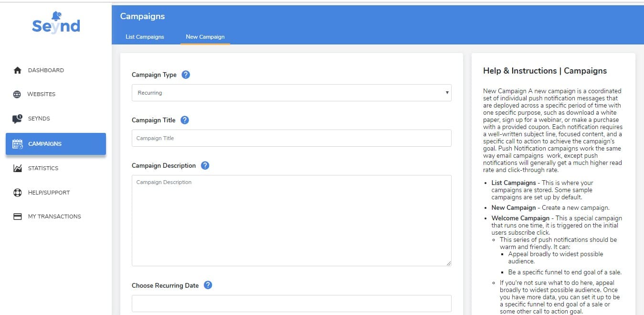
Task: Click the Seynd logo
Action: coord(56,23)
